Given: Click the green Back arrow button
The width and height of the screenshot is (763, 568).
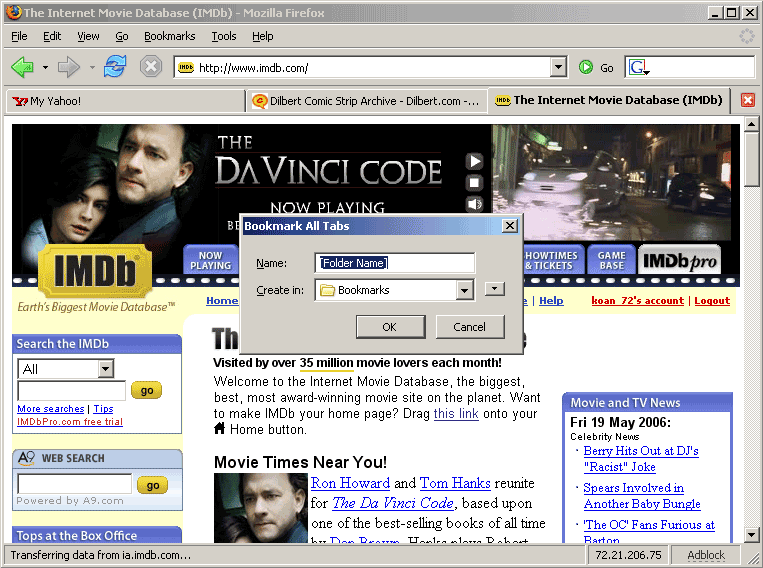Looking at the screenshot, I should coord(22,67).
